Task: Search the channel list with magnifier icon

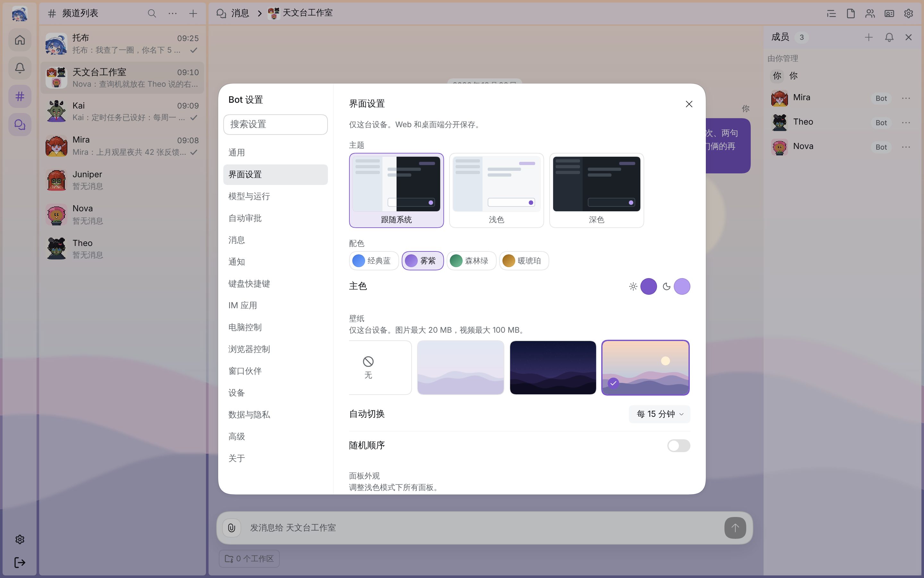Action: click(x=152, y=13)
